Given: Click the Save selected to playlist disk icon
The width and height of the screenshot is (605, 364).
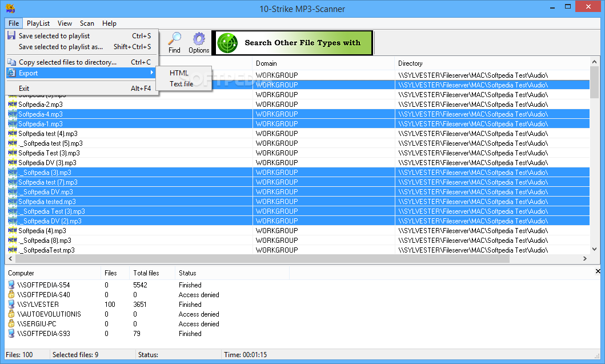Looking at the screenshot, I should pos(11,35).
